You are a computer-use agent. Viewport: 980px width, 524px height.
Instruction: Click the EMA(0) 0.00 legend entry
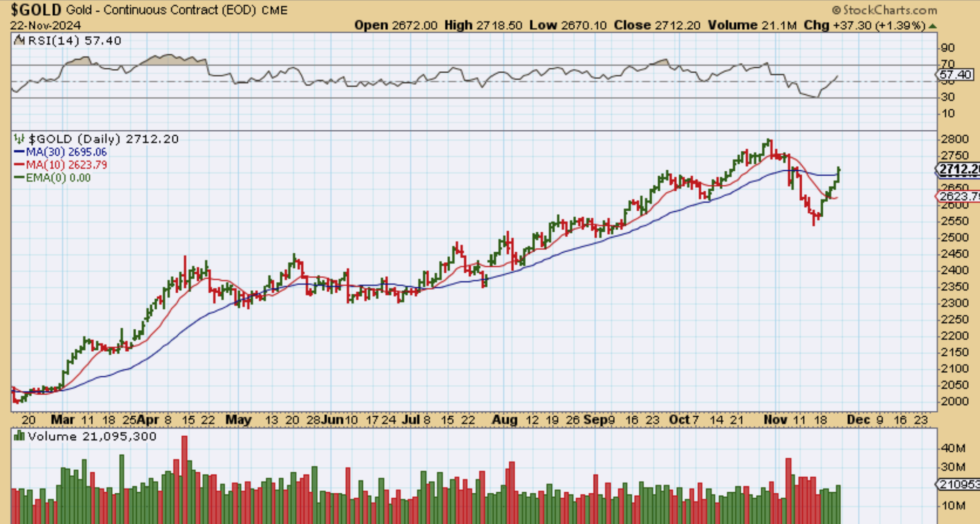pos(58,178)
